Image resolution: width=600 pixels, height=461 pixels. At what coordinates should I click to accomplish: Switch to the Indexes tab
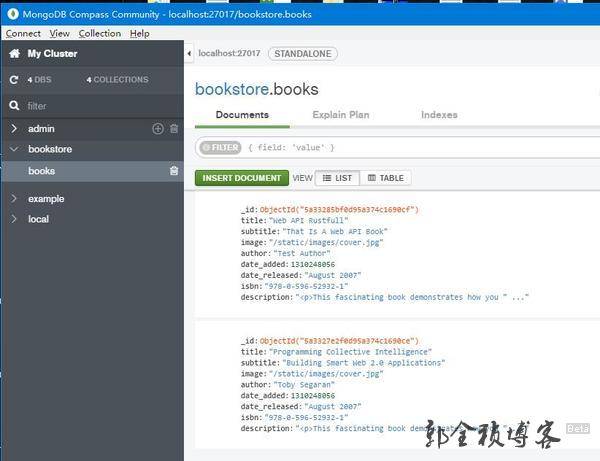pos(439,115)
